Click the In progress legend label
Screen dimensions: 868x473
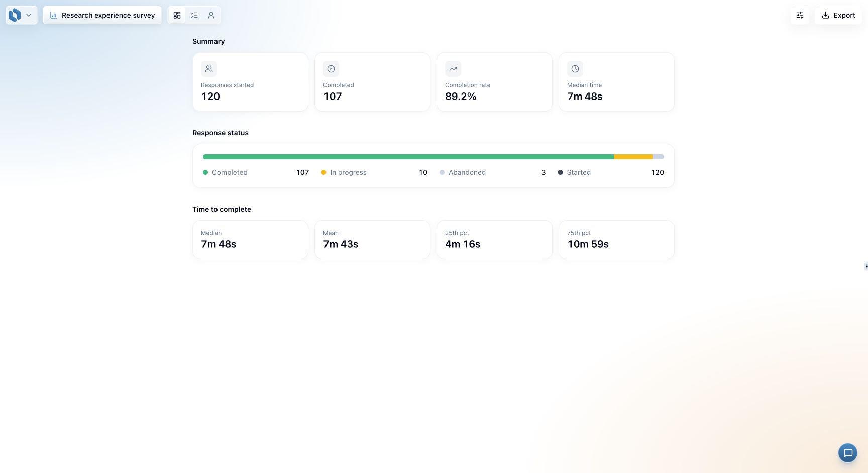pos(348,172)
